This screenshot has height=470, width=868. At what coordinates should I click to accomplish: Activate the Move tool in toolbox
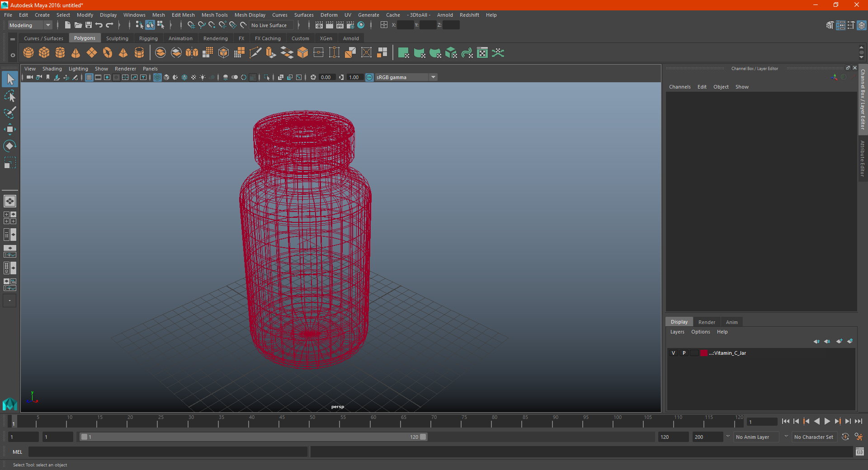tap(10, 129)
